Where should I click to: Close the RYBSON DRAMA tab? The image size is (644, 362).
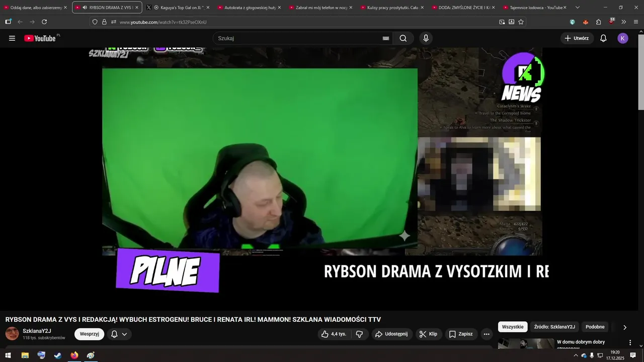click(136, 8)
